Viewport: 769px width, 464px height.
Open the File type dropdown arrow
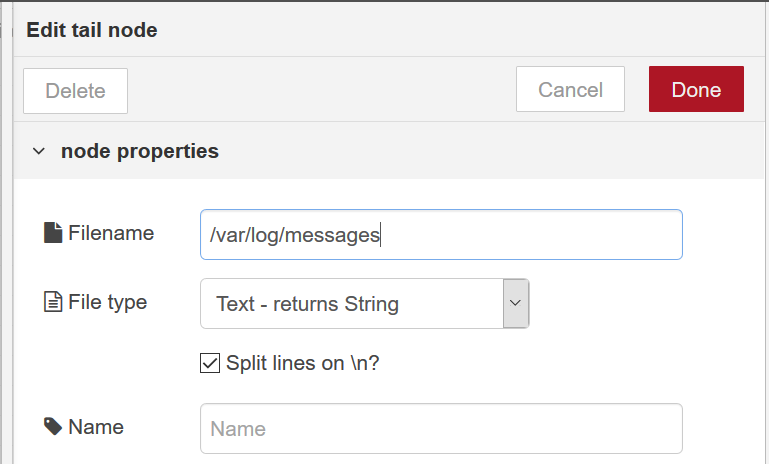point(515,303)
